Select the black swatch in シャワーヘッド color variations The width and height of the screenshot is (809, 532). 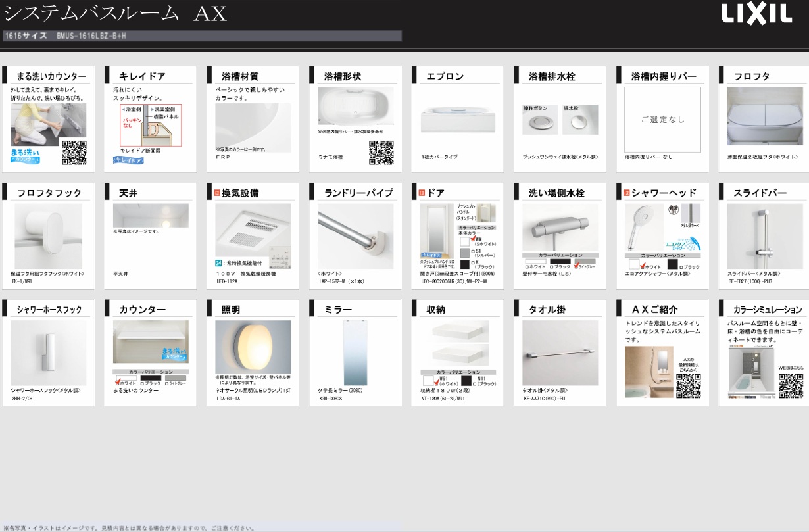673,264
